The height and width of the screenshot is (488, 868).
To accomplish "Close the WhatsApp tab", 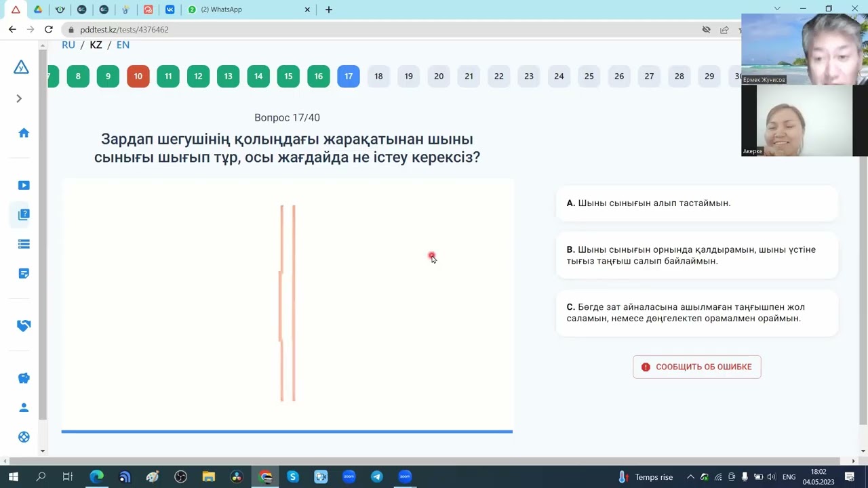I will coord(307,9).
